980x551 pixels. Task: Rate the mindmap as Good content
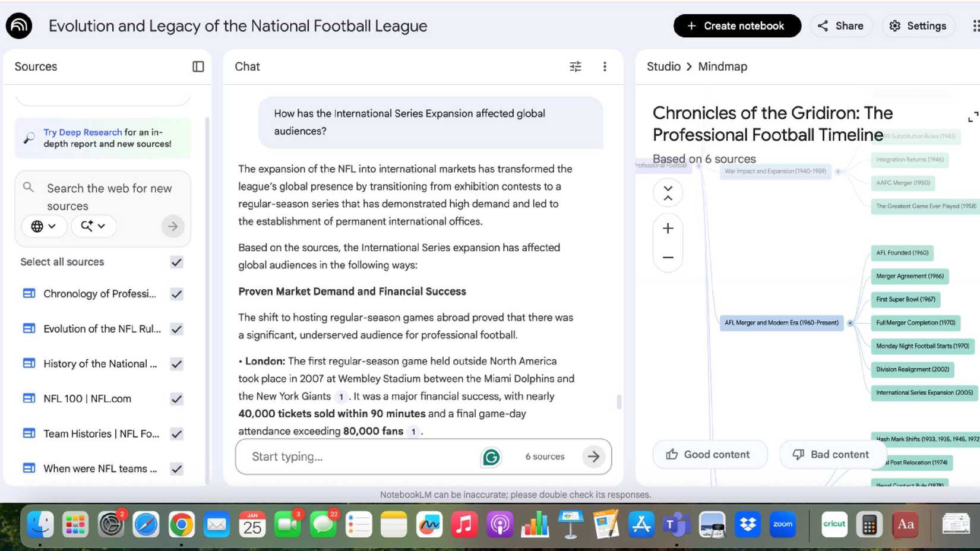point(710,454)
